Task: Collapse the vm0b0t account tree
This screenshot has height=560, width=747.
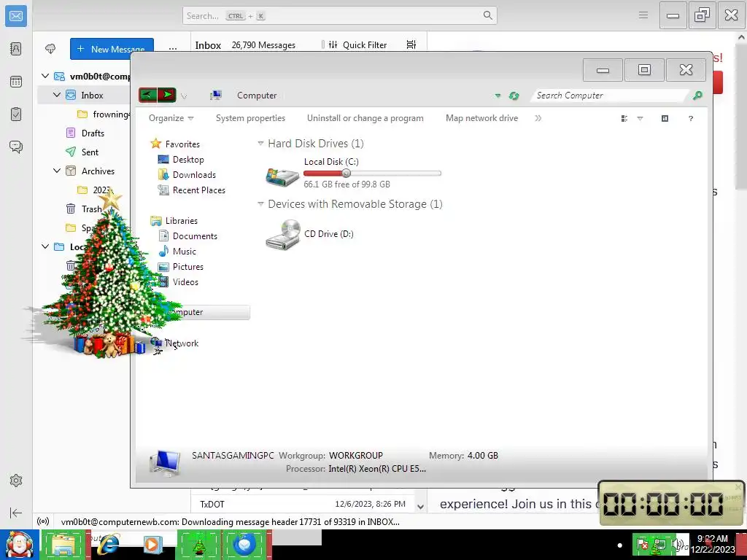Action: pyautogui.click(x=45, y=76)
